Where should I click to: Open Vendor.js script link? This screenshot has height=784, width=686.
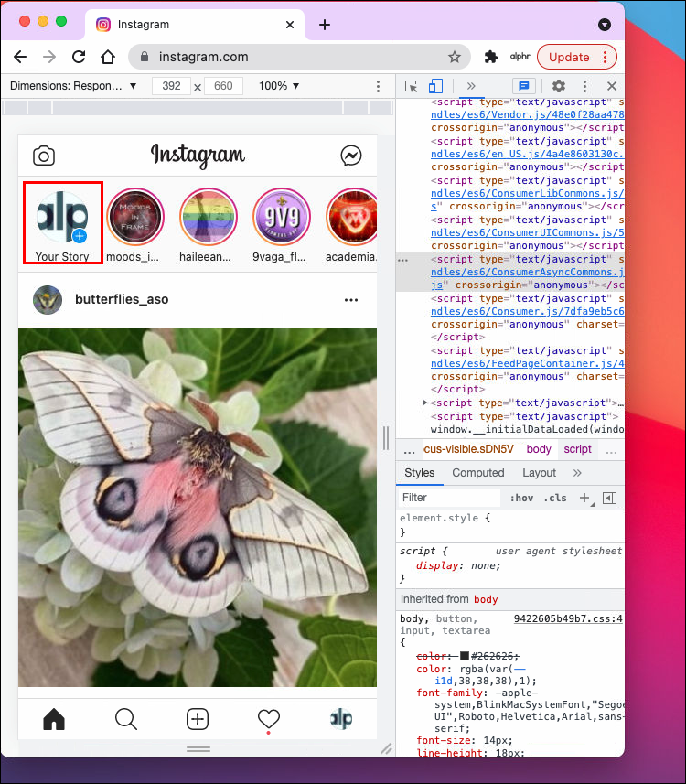(x=528, y=114)
